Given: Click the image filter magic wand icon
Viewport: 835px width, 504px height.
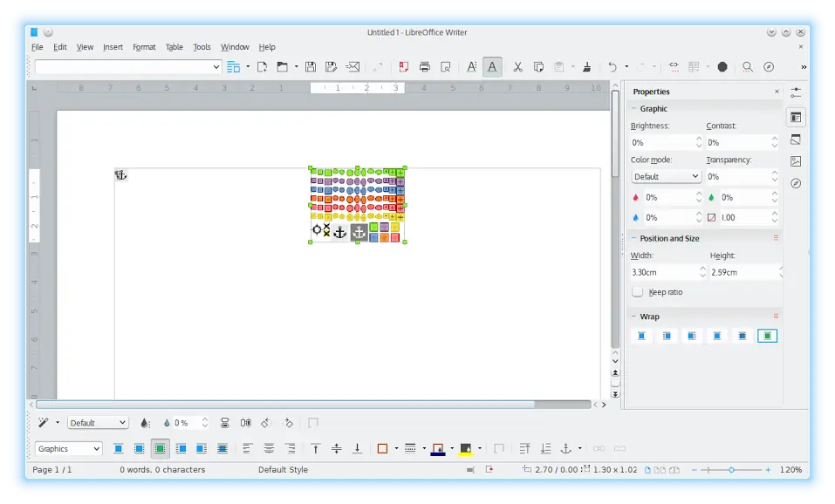Looking at the screenshot, I should coord(43,423).
